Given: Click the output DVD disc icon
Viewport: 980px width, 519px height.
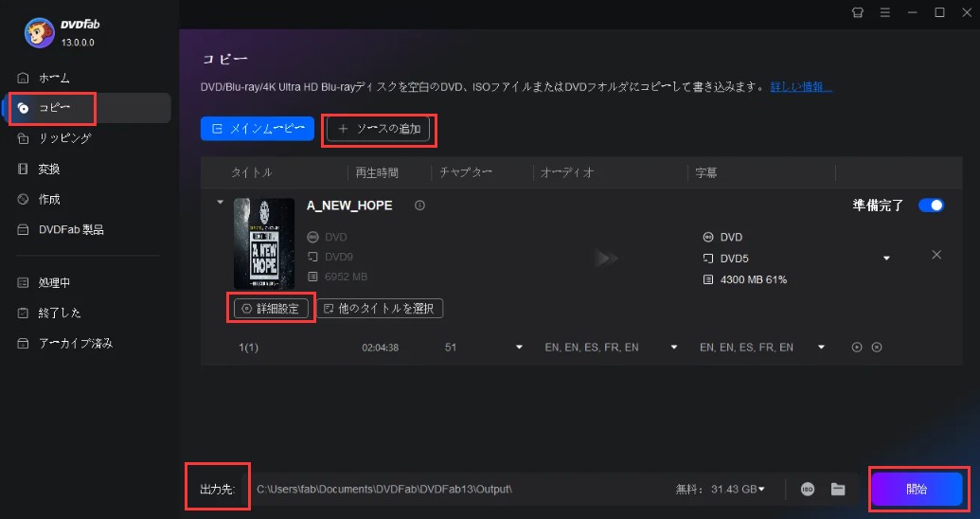Looking at the screenshot, I should coord(708,237).
